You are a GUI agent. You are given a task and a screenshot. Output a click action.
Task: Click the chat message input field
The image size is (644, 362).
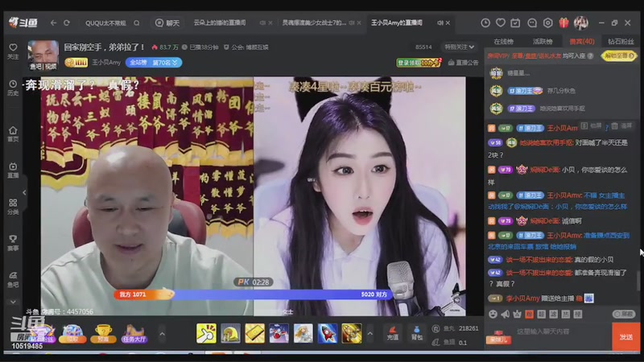click(560, 331)
